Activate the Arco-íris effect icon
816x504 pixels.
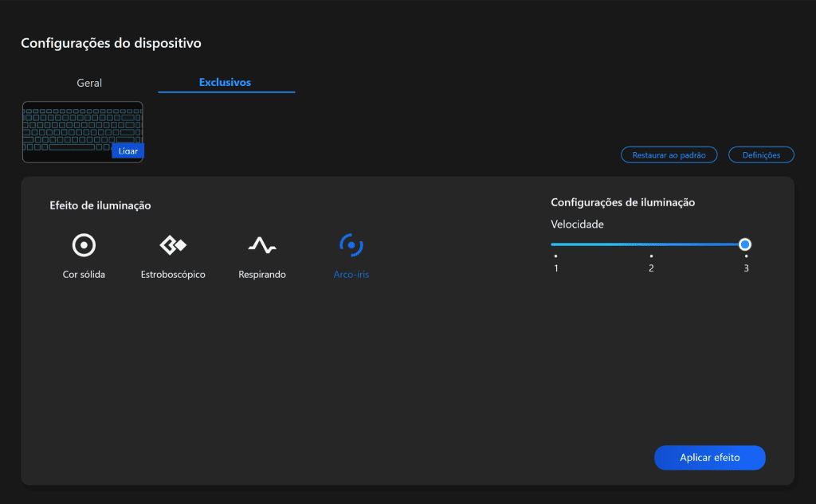click(351, 245)
